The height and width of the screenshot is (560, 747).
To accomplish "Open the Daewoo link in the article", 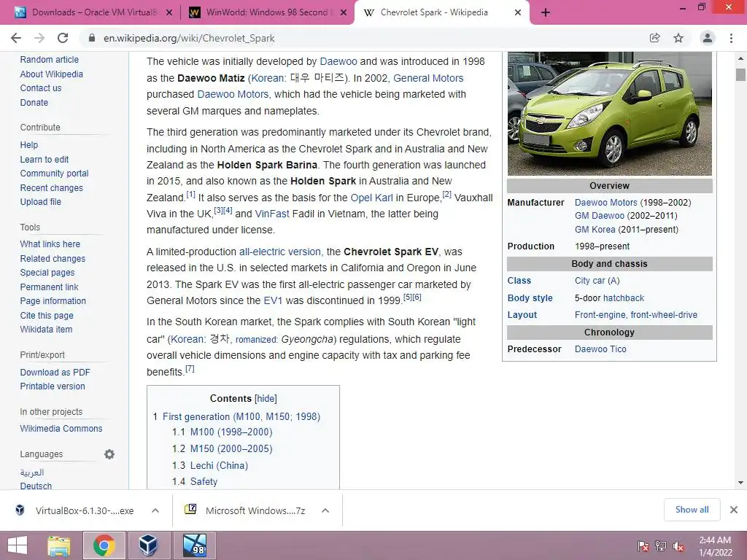I will [x=338, y=61].
